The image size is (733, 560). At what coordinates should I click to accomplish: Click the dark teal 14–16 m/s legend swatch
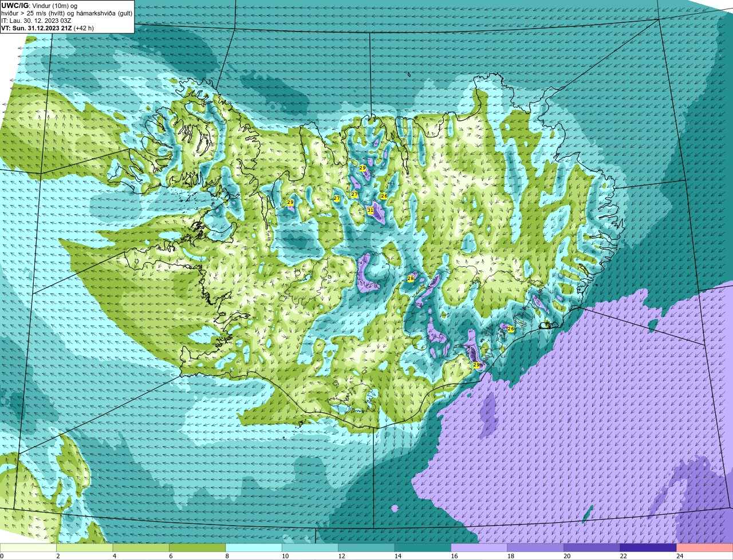tap(423, 547)
